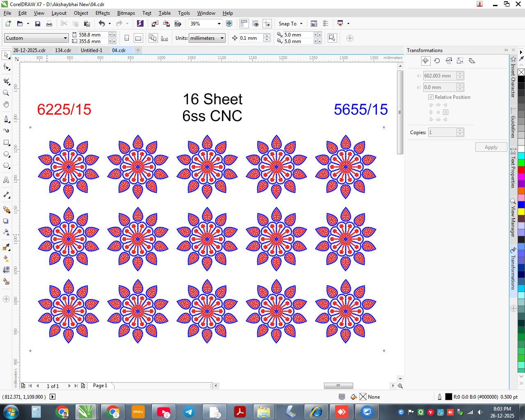Select the Artistic Media tool
The width and height of the screenshot is (525, 420).
coord(6,130)
